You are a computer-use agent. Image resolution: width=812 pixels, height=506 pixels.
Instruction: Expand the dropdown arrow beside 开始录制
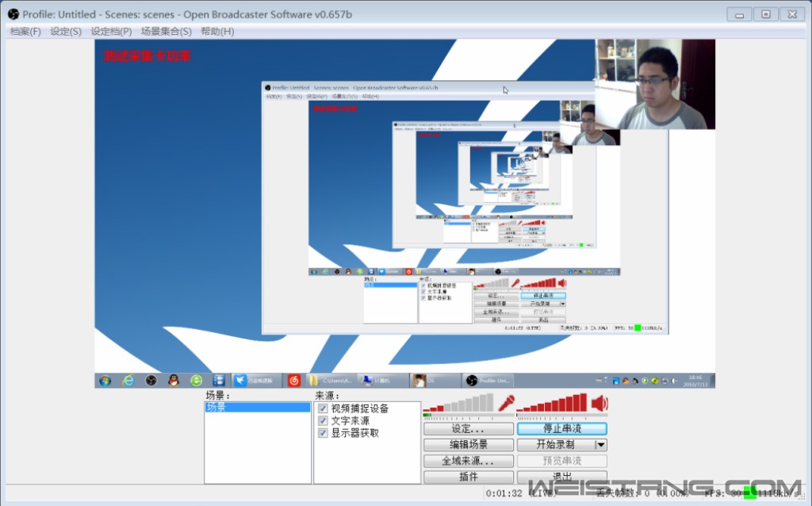point(601,445)
